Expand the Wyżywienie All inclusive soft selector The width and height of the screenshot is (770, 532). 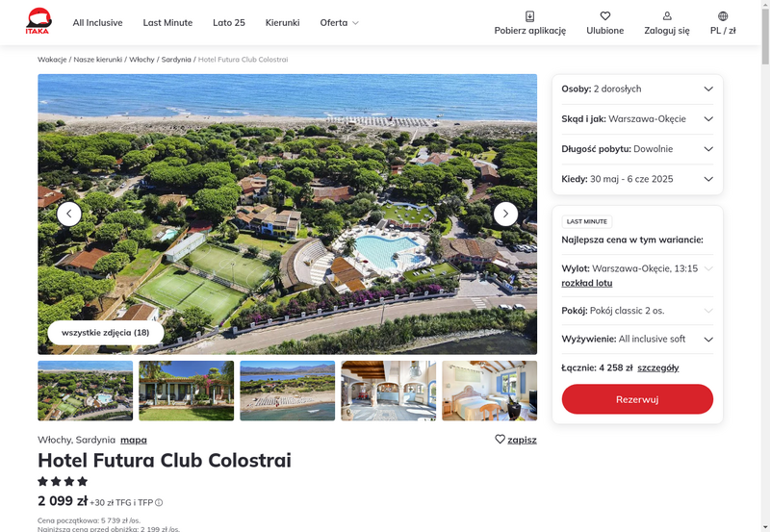coord(637,340)
